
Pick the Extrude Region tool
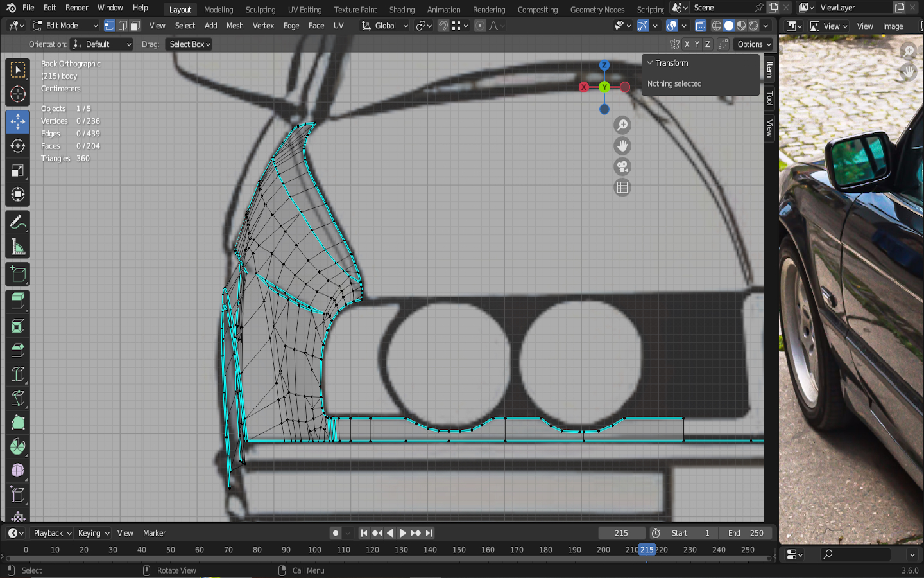[17, 301]
